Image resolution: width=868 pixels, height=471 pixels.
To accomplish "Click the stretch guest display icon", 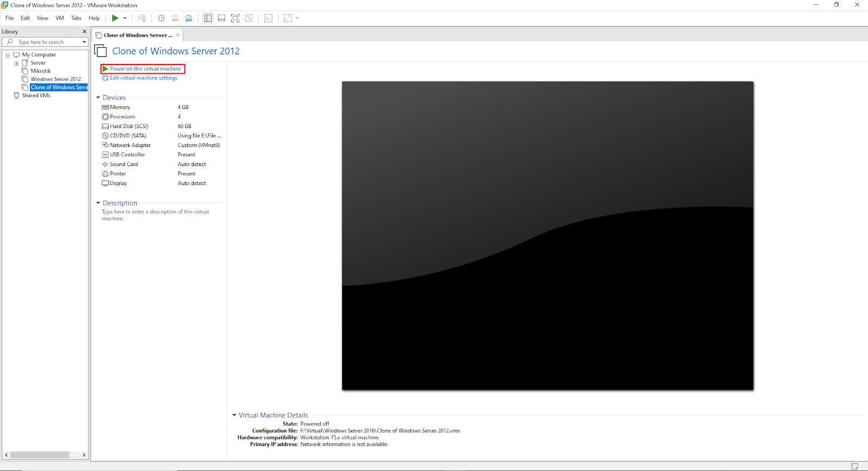I will 288,18.
